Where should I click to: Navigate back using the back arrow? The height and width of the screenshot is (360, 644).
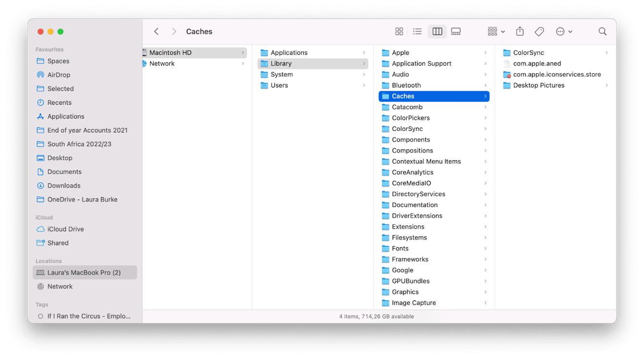pyautogui.click(x=156, y=31)
